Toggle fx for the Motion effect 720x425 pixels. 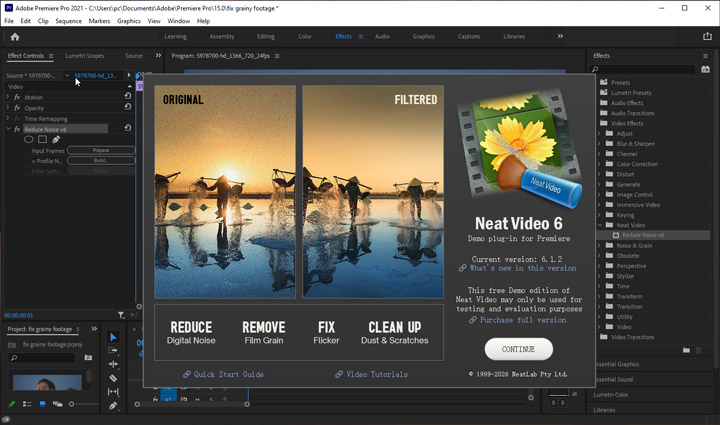click(17, 97)
